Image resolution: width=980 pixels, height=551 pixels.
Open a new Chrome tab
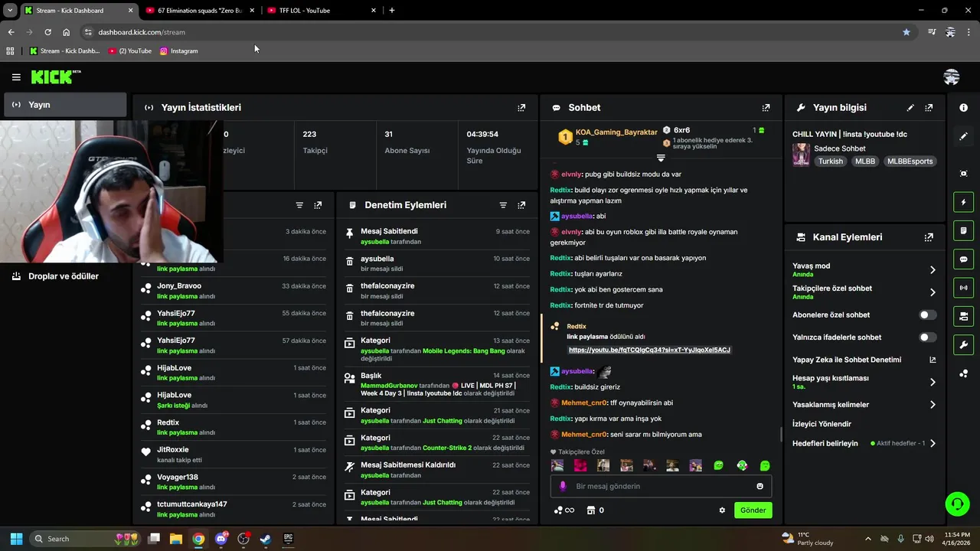pyautogui.click(x=392, y=11)
